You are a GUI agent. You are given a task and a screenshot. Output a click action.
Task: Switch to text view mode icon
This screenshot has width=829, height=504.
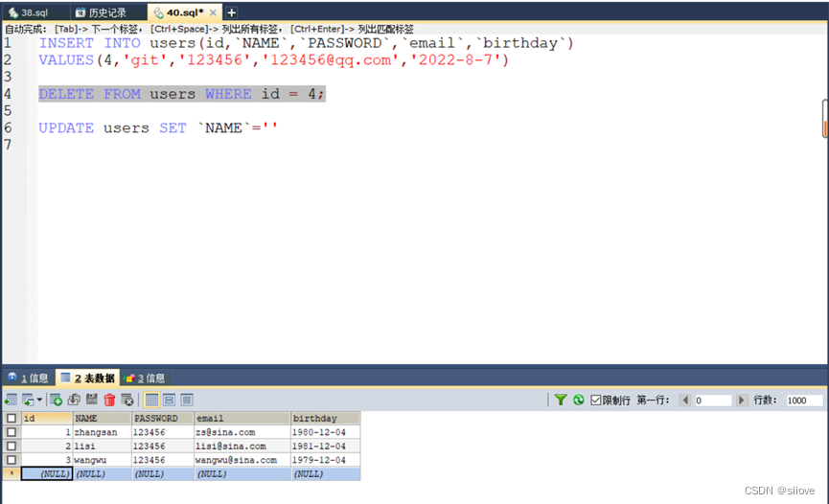[187, 400]
